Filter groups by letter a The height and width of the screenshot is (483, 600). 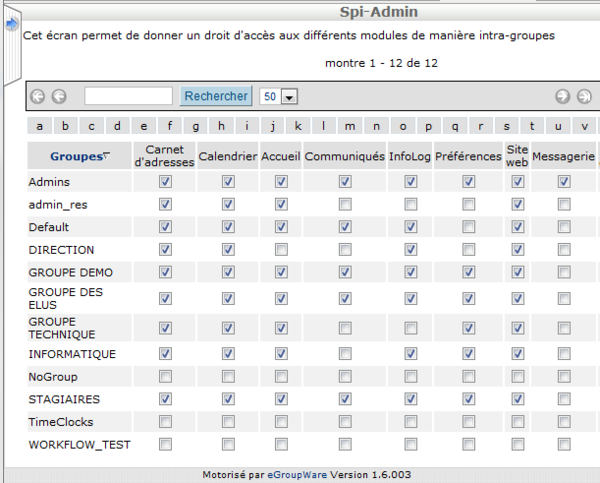[x=39, y=126]
